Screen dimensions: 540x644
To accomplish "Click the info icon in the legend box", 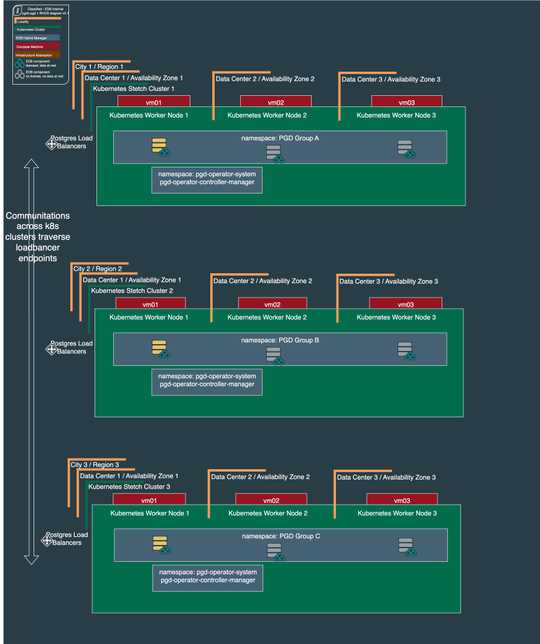I will 18,10.
